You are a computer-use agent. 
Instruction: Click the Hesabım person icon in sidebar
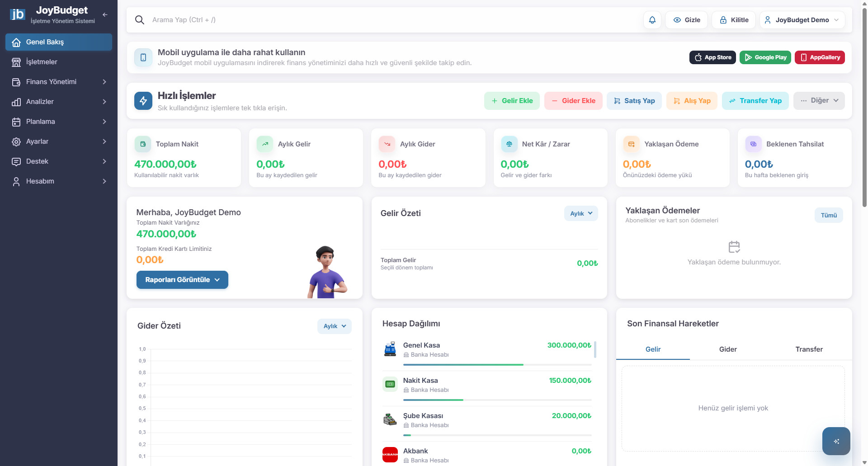pos(16,181)
